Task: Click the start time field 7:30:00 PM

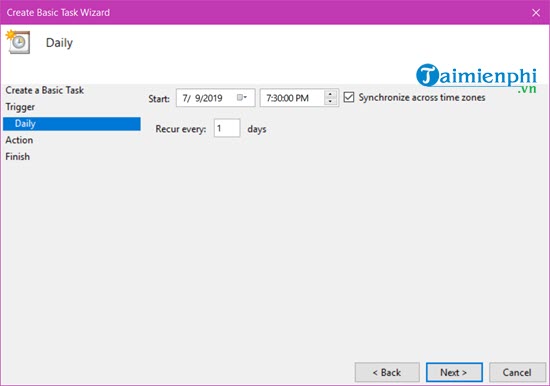Action: [299, 98]
